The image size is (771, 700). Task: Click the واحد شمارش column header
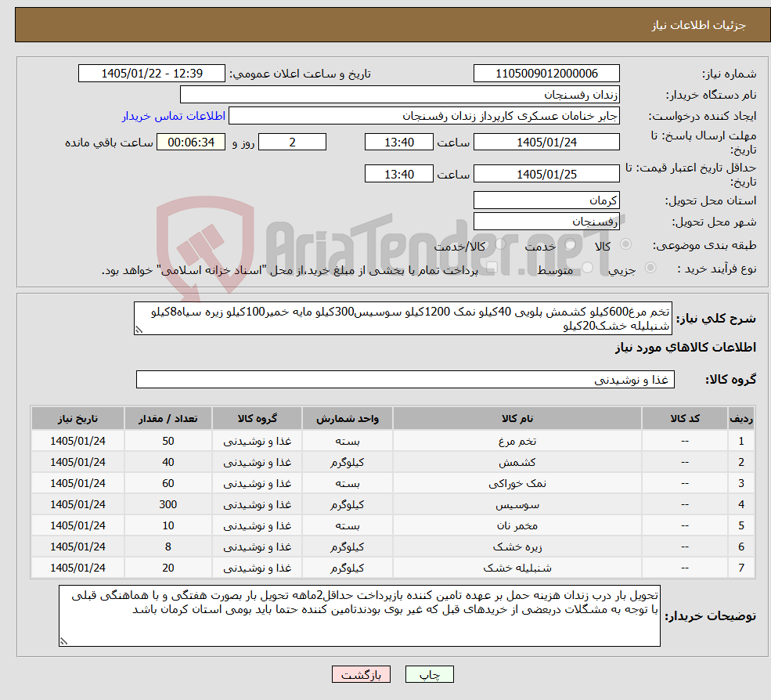pyautogui.click(x=348, y=419)
